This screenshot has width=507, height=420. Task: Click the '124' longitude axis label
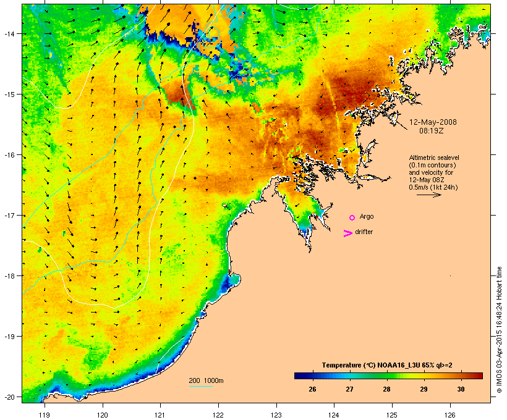click(x=334, y=415)
